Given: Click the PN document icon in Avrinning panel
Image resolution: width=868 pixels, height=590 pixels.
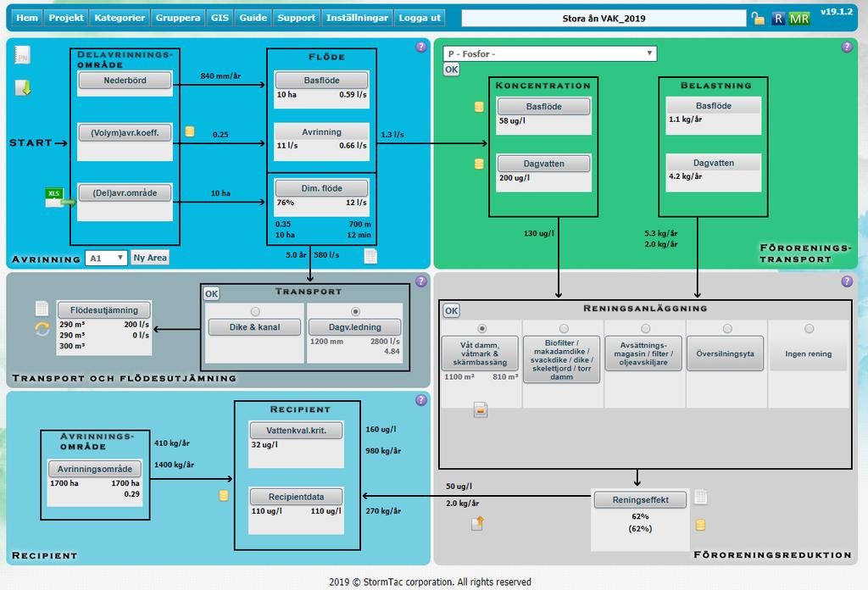Looking at the screenshot, I should click(x=22, y=55).
